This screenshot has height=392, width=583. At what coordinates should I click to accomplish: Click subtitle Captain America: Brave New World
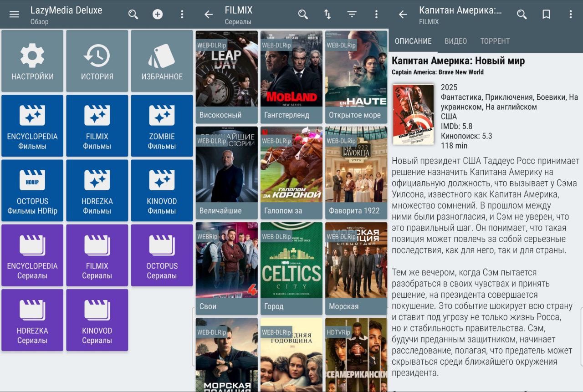coord(438,72)
